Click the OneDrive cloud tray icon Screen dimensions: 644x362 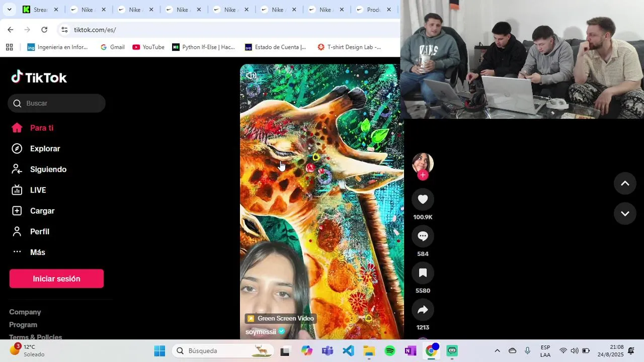512,351
